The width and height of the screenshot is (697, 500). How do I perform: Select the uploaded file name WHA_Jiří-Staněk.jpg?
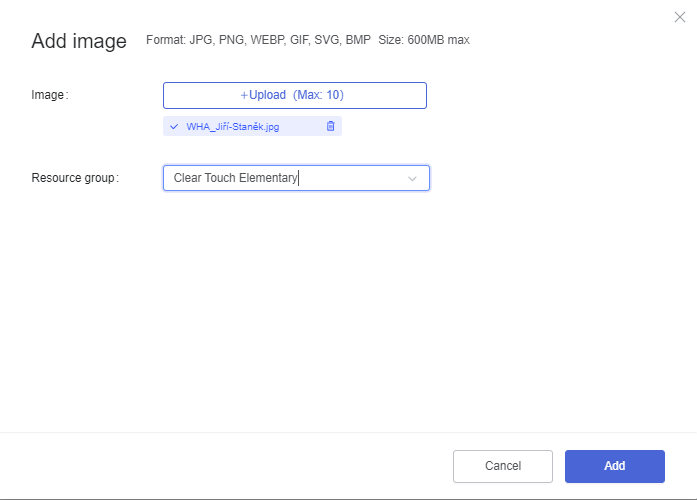click(232, 127)
